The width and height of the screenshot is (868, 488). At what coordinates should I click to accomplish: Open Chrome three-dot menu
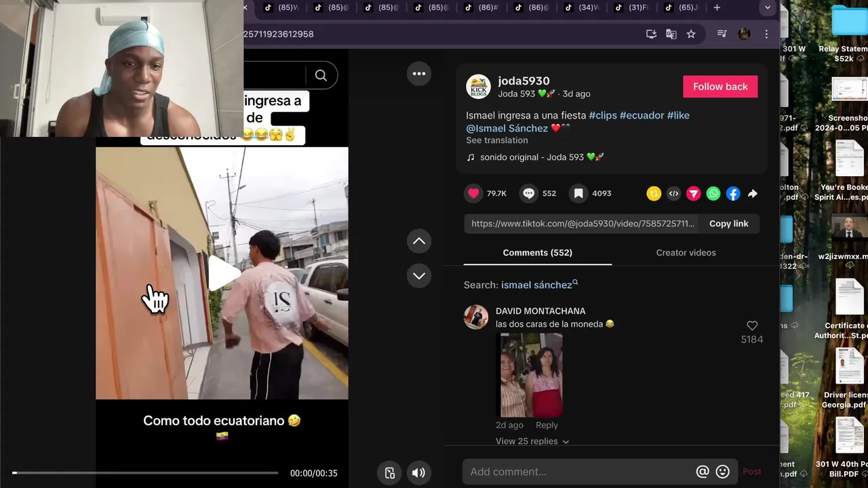click(766, 34)
